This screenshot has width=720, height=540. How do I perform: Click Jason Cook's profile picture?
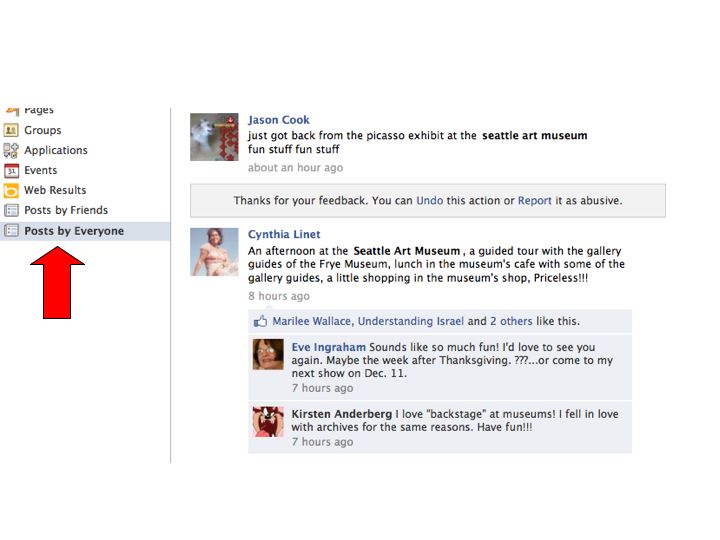[214, 136]
